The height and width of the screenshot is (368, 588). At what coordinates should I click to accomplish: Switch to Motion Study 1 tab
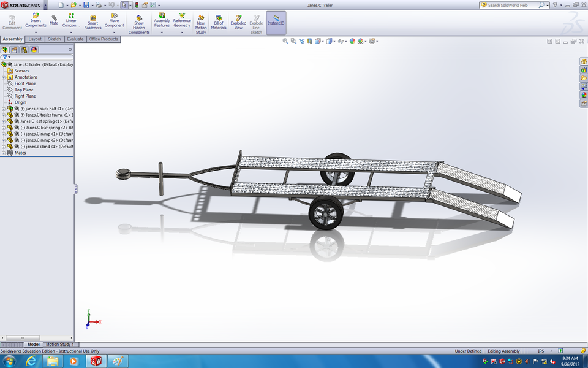[60, 344]
